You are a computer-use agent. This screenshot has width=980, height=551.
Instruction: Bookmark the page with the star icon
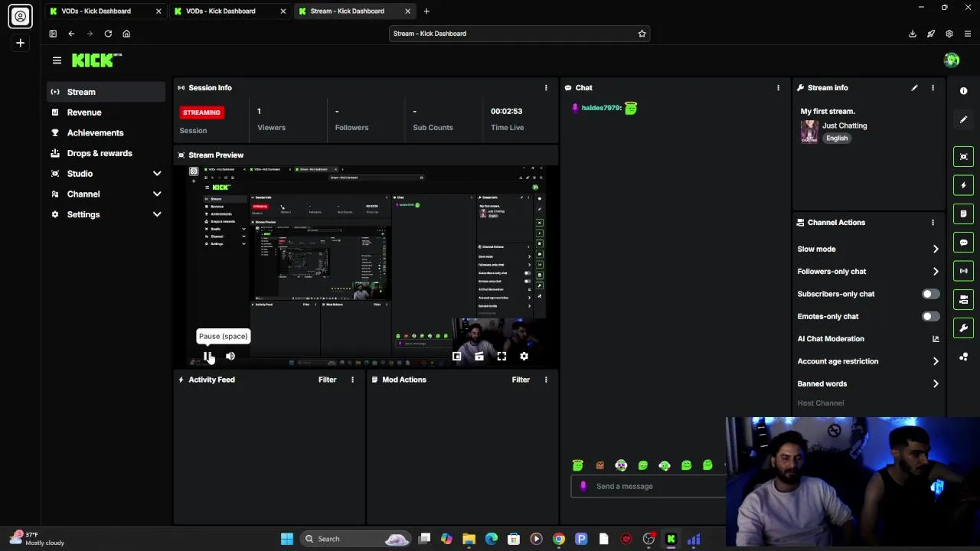tap(642, 34)
